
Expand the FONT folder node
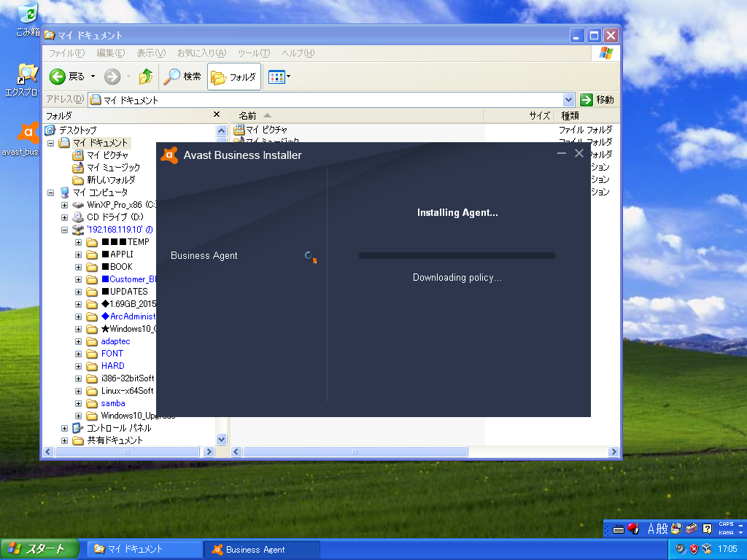pos(79,354)
